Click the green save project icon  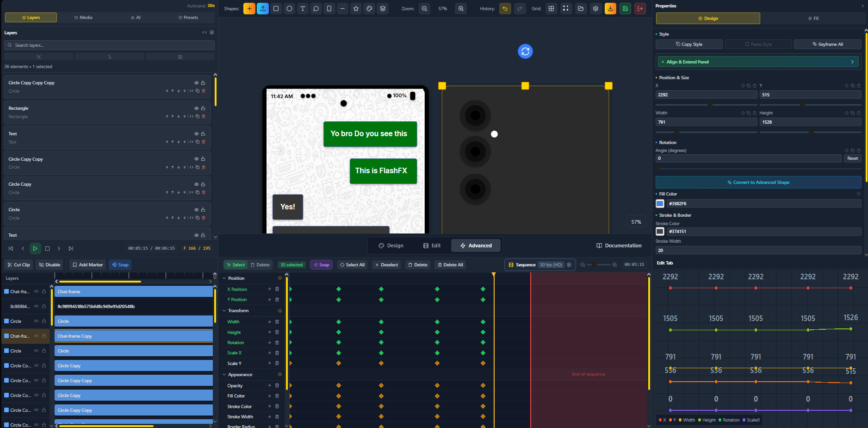tap(625, 8)
